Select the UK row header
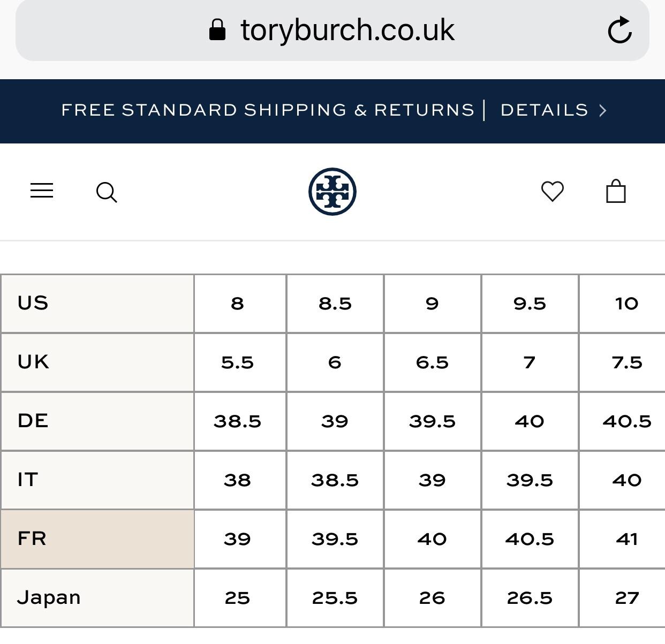665x644 pixels. [97, 362]
